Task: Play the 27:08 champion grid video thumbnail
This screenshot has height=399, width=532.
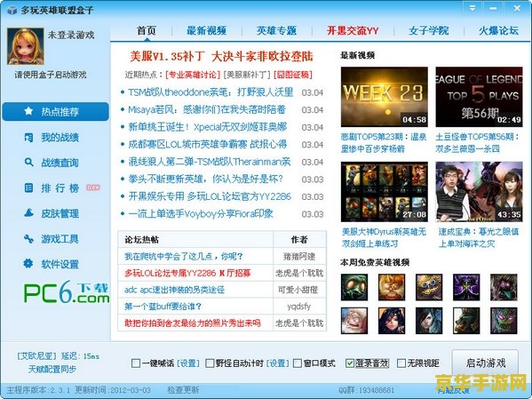Action: click(384, 192)
